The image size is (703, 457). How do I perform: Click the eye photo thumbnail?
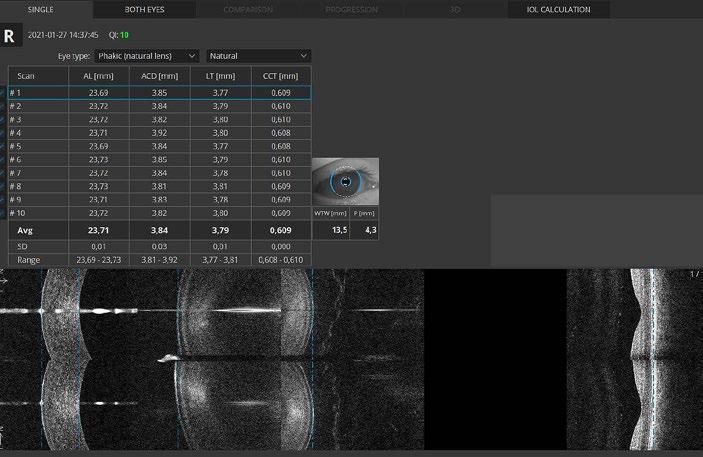click(x=345, y=182)
